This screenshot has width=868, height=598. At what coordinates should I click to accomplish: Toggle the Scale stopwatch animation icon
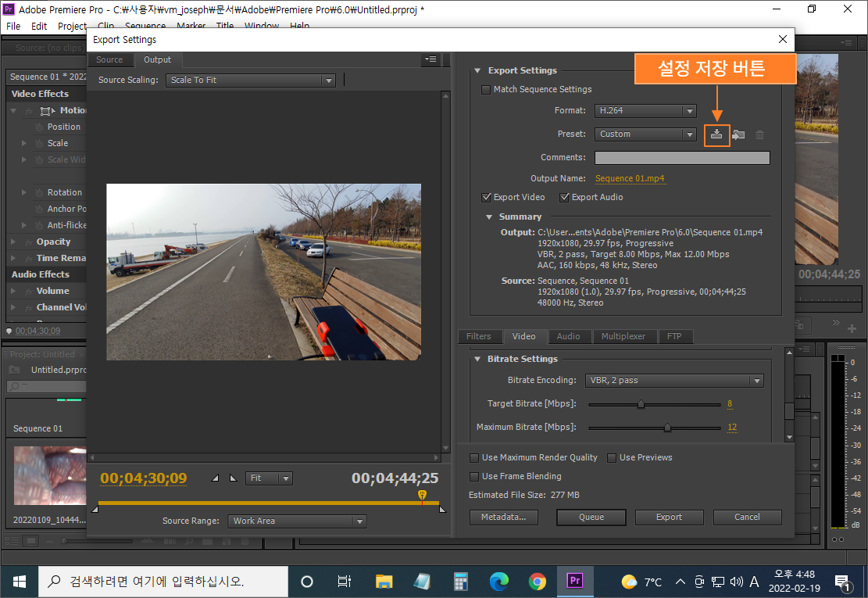click(x=39, y=143)
